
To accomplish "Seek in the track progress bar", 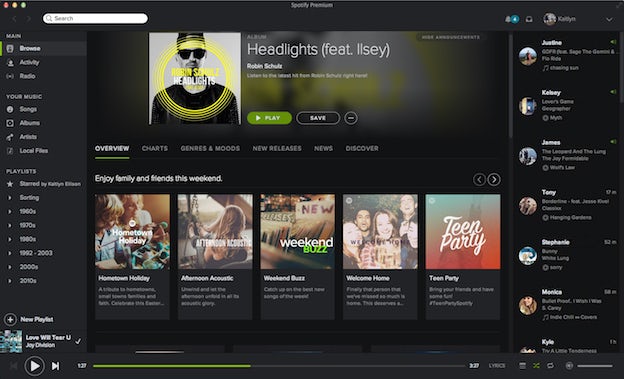I will 279,366.
